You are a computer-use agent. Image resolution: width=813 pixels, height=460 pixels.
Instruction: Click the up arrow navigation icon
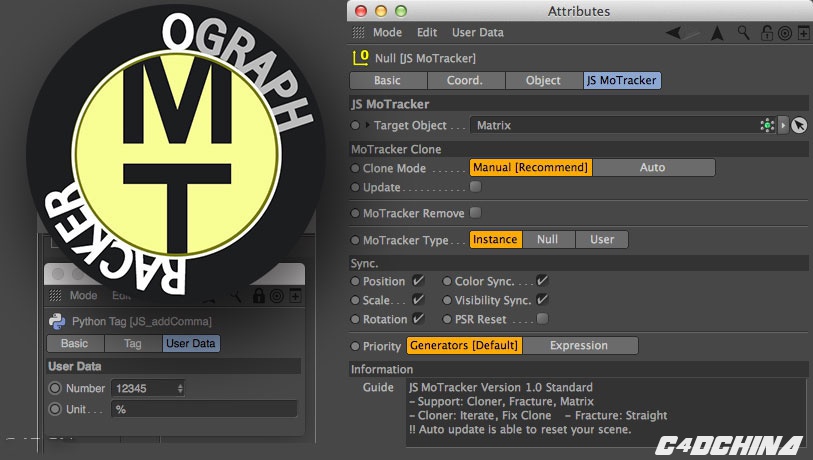(717, 33)
